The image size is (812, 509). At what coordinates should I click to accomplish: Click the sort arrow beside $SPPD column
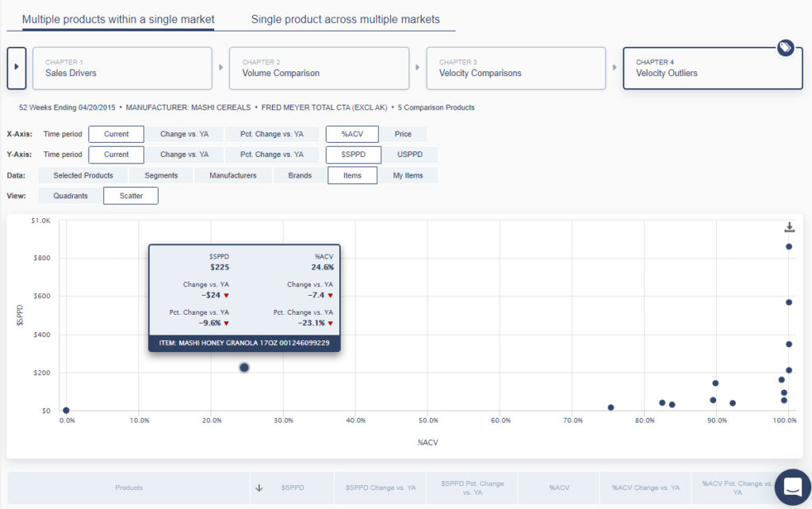259,488
